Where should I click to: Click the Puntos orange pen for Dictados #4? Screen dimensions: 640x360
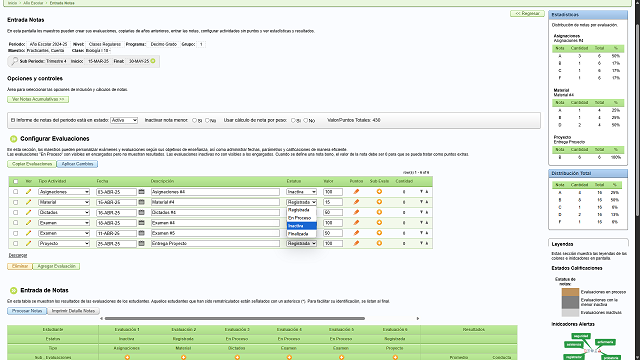[356, 212]
